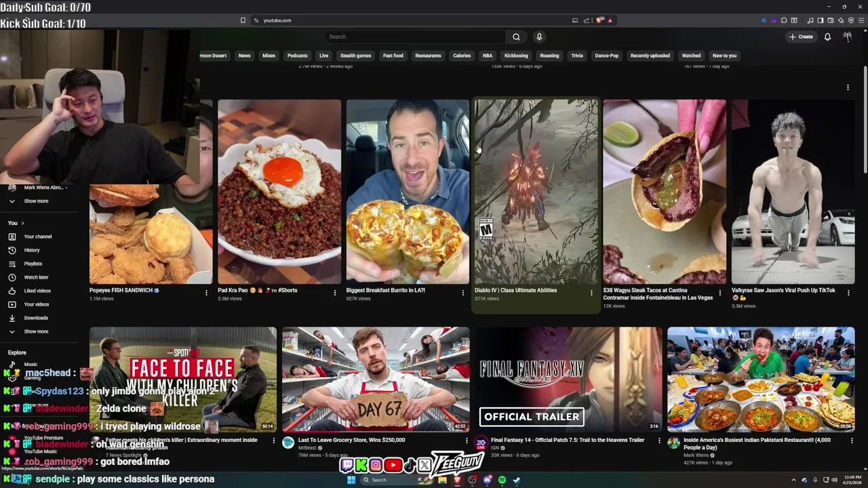
Task: Start voice search with the microphone icon
Action: [x=539, y=37]
